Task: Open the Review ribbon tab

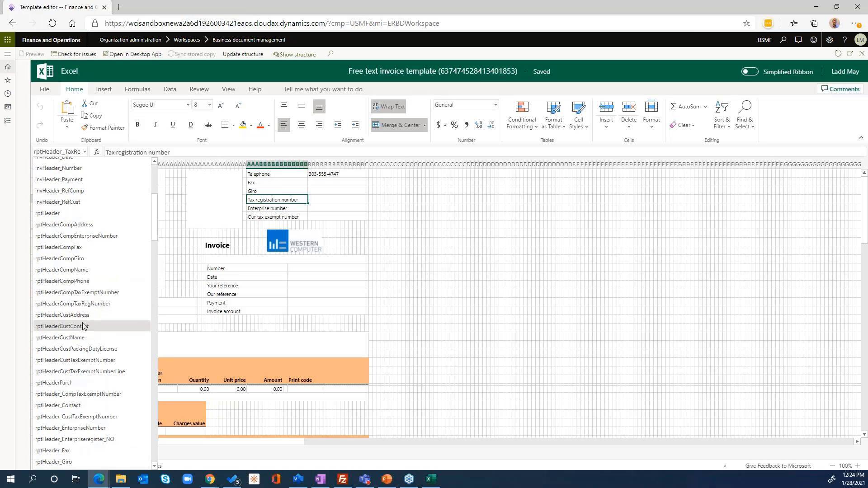Action: tap(198, 89)
